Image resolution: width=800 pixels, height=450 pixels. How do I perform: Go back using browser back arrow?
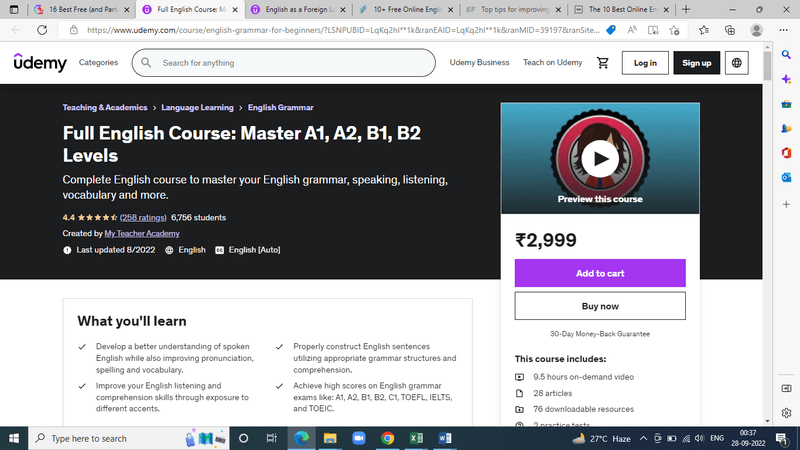16,30
